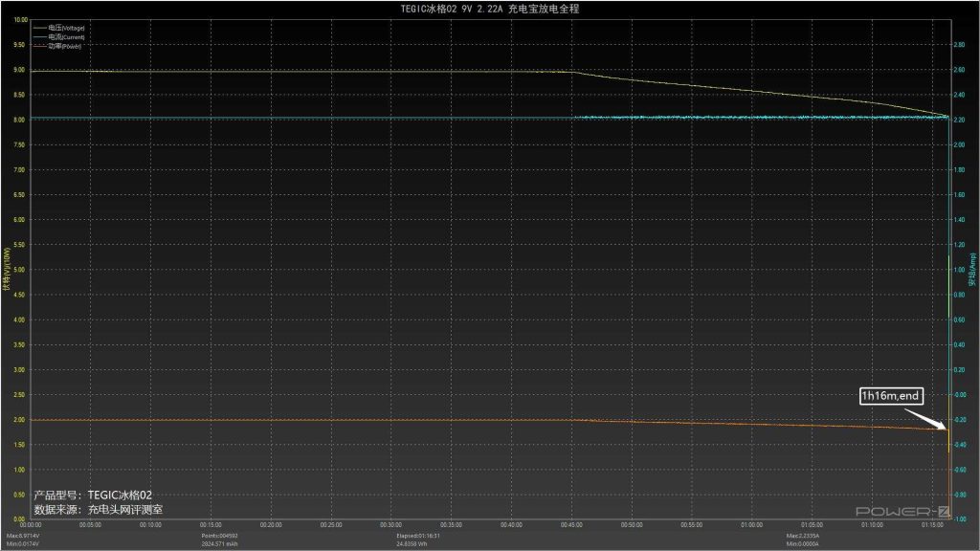Click the "3.50" left axis label
980x551 pixels.
pyautogui.click(x=19, y=344)
